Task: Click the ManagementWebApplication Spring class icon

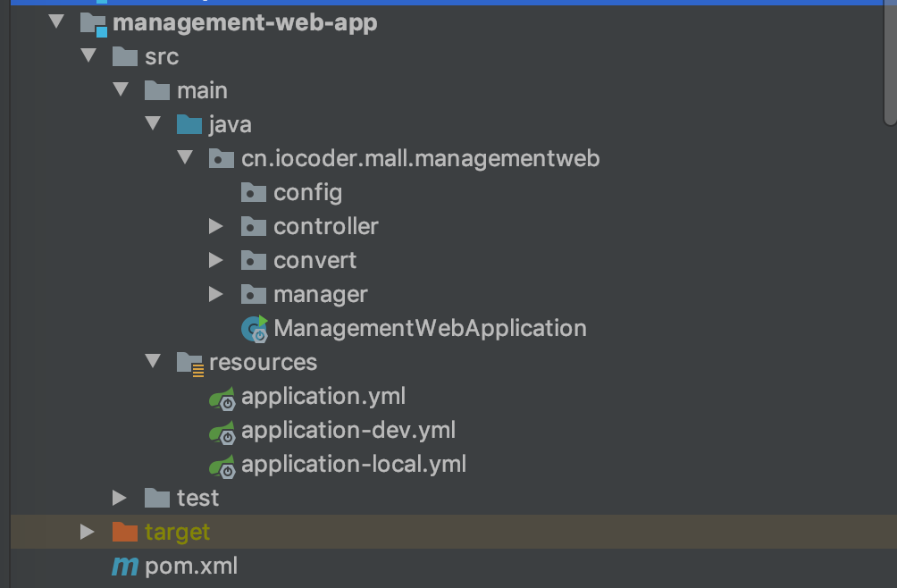Action: click(x=254, y=329)
